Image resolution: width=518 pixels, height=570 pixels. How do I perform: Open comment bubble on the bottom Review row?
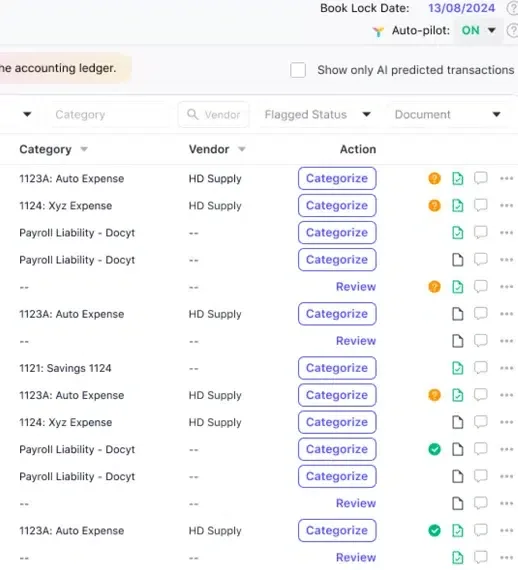point(481,557)
